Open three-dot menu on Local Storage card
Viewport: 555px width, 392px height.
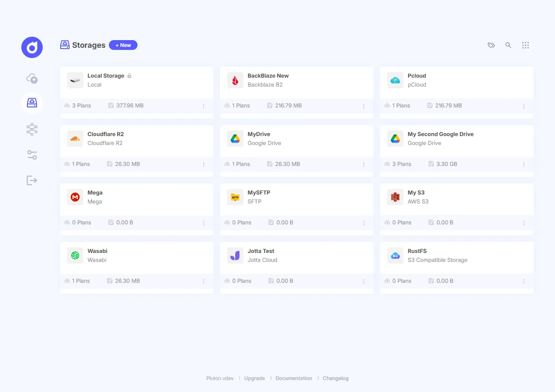[x=204, y=106]
